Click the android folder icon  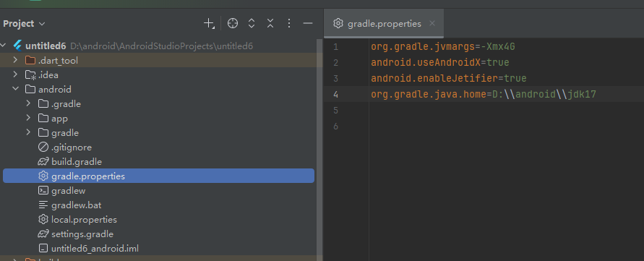[30, 89]
